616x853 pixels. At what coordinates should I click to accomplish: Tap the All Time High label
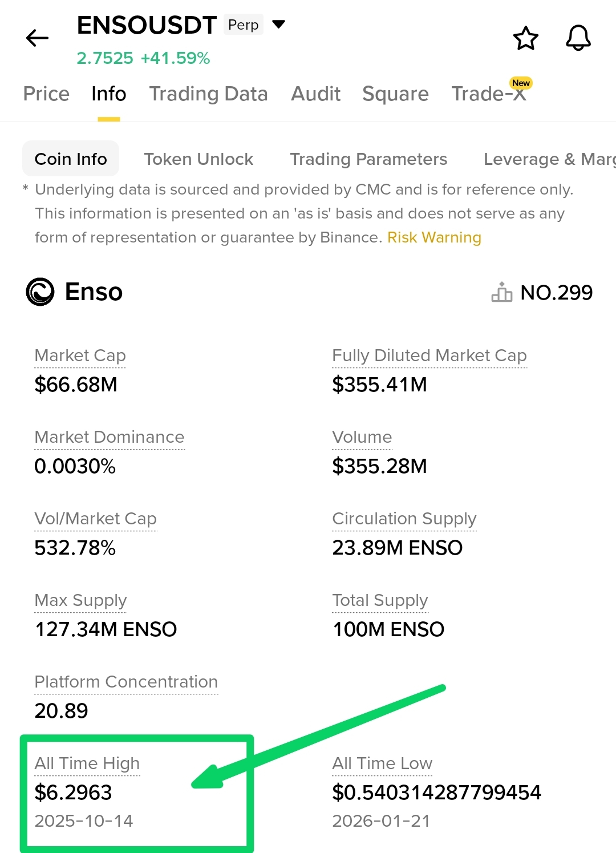click(87, 763)
